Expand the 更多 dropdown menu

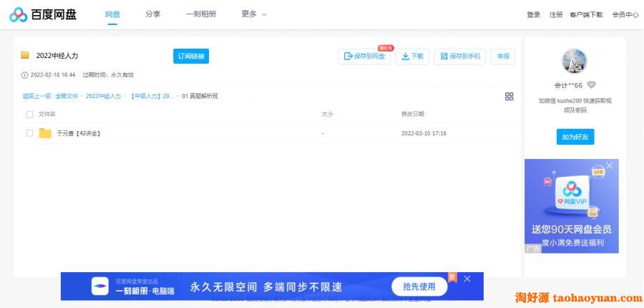(x=254, y=14)
